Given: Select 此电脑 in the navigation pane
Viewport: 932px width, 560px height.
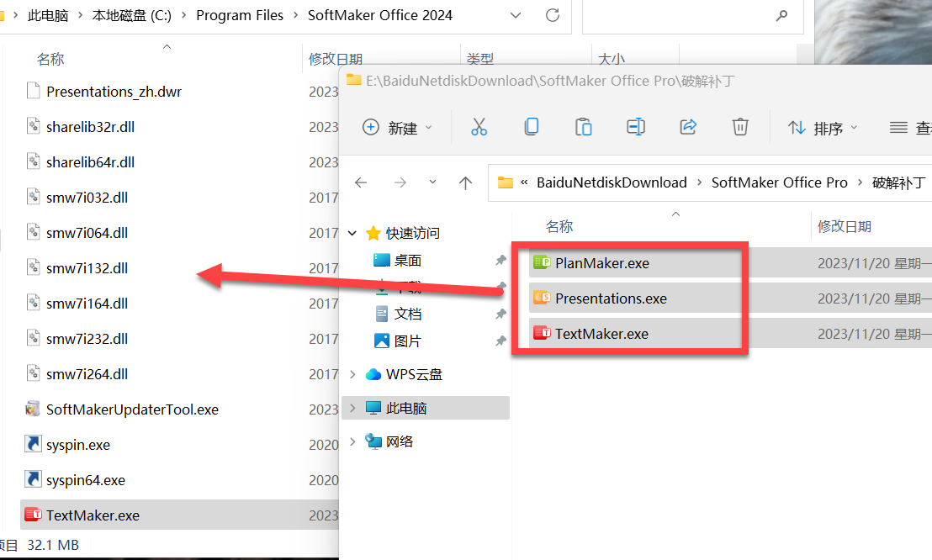Looking at the screenshot, I should [406, 408].
